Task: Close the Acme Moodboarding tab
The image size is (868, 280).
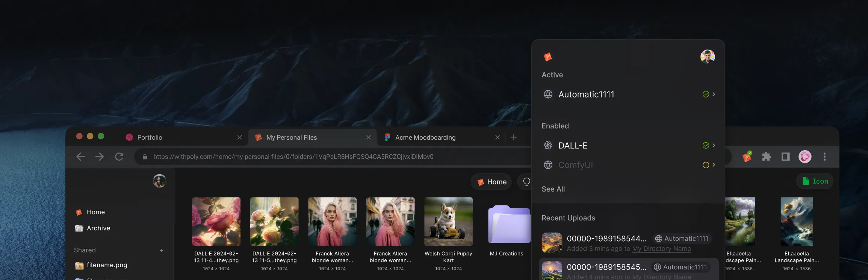Action: [498, 137]
